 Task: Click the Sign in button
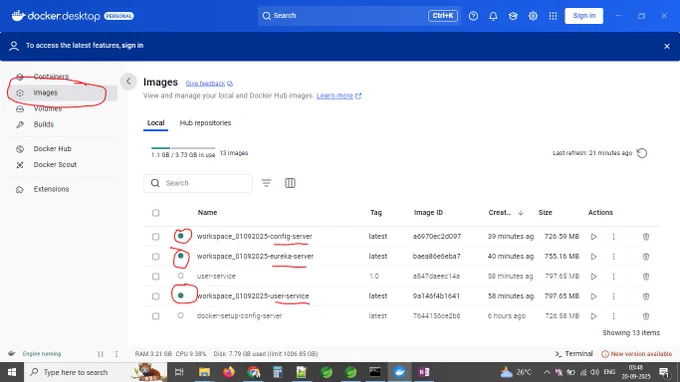pos(584,16)
